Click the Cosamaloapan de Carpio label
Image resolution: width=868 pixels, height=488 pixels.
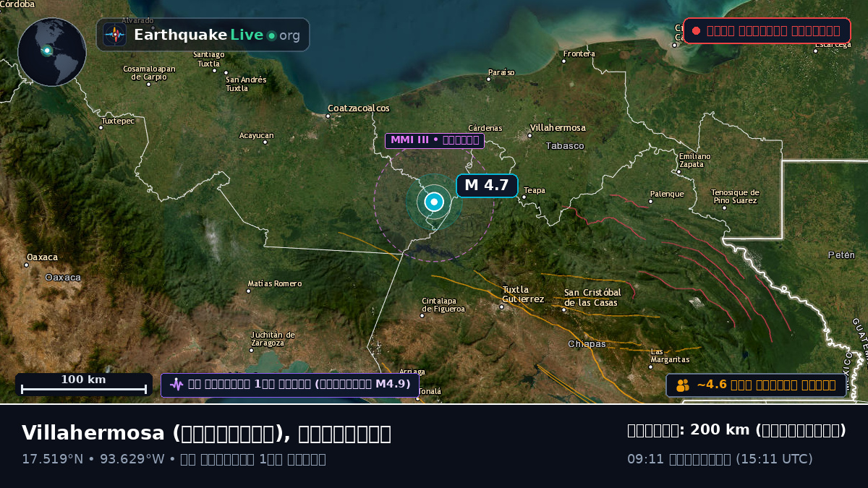(149, 73)
